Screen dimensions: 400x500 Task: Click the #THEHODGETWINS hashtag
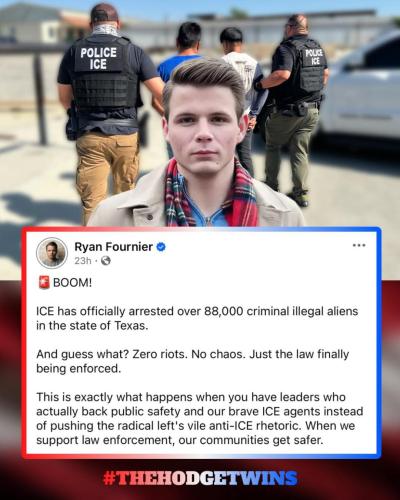coord(200,478)
